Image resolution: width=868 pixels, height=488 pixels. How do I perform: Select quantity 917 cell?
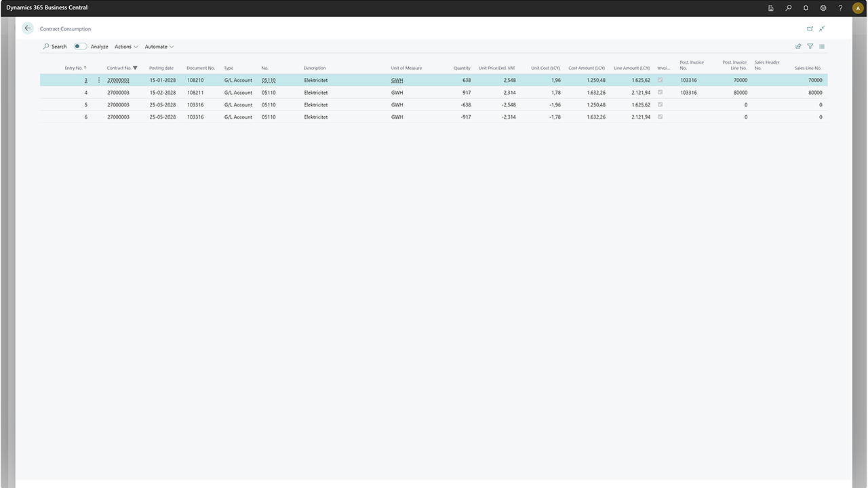coord(467,92)
